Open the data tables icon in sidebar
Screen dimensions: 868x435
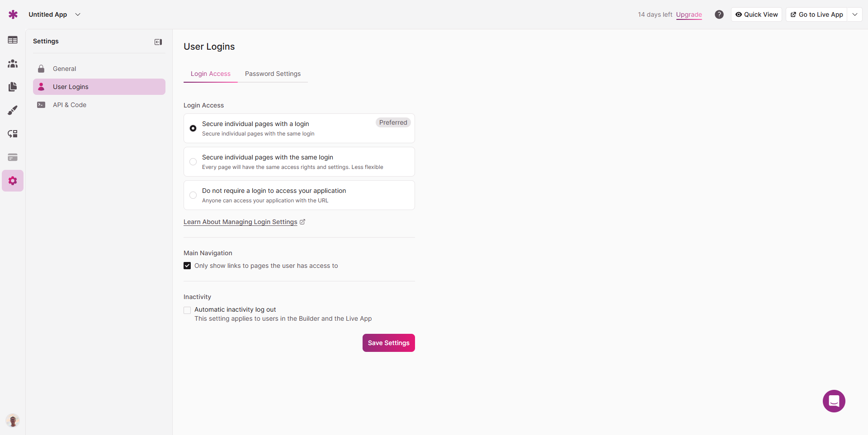[x=13, y=40]
